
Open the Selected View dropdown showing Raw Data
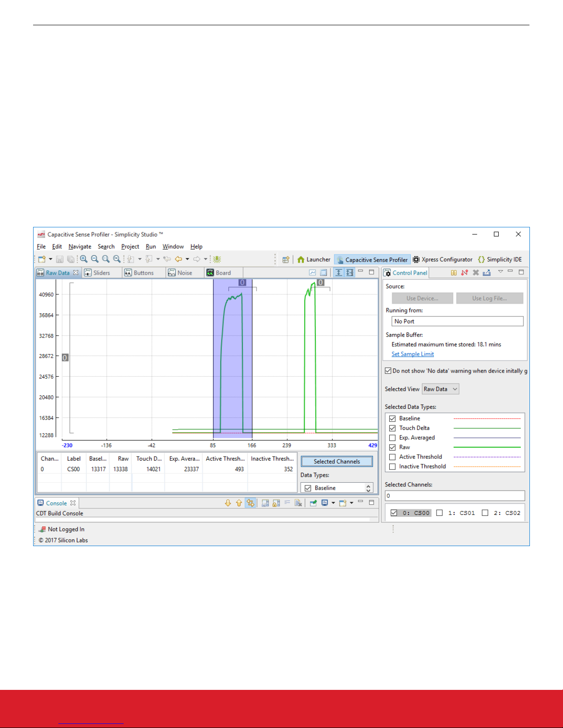click(x=441, y=389)
